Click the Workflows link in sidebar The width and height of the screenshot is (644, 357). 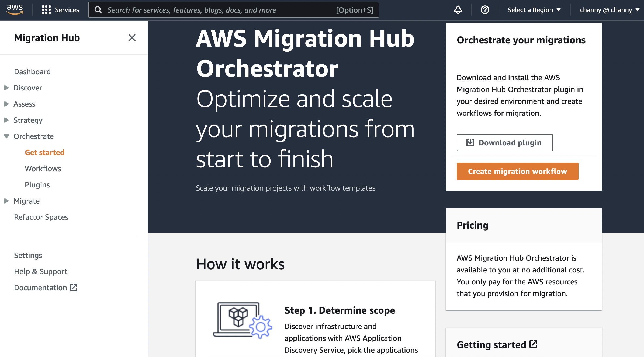point(43,168)
